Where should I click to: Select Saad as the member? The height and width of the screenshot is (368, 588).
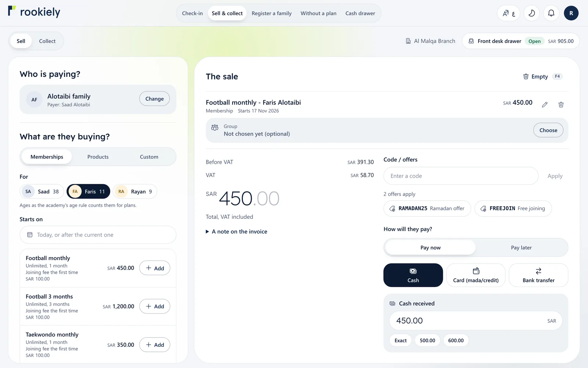(x=42, y=191)
